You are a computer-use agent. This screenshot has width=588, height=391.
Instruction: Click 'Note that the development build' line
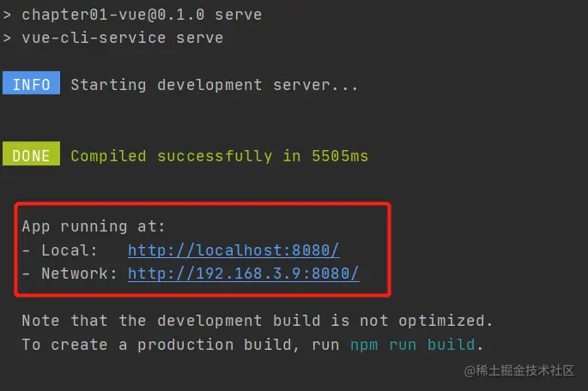257,321
